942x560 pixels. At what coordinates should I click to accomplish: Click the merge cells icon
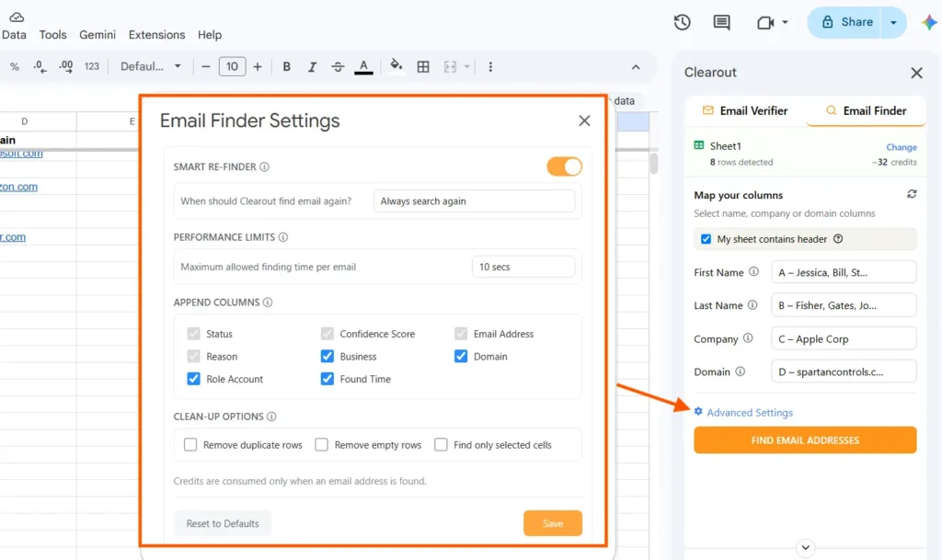(x=450, y=66)
